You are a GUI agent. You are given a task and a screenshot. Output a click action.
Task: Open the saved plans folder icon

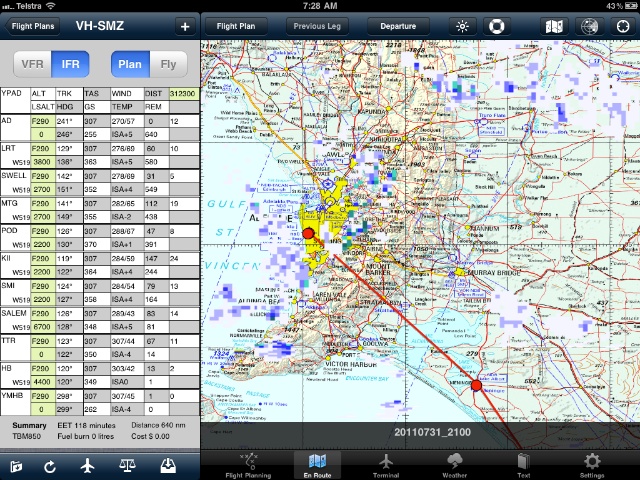[16, 466]
